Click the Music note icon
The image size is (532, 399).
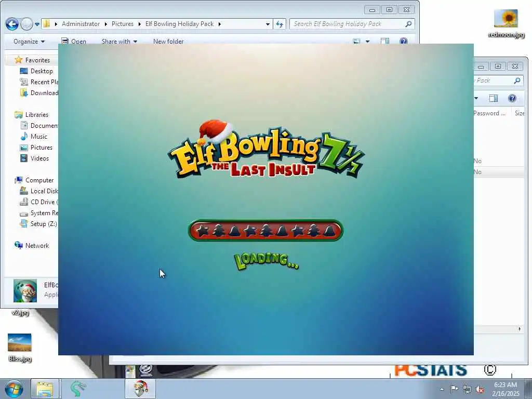coord(24,137)
